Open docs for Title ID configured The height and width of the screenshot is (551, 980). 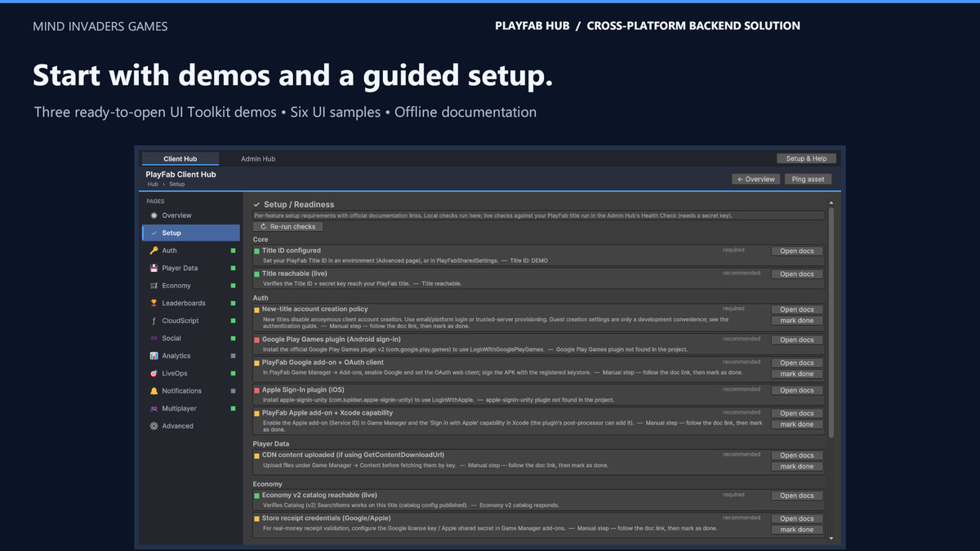pyautogui.click(x=797, y=251)
